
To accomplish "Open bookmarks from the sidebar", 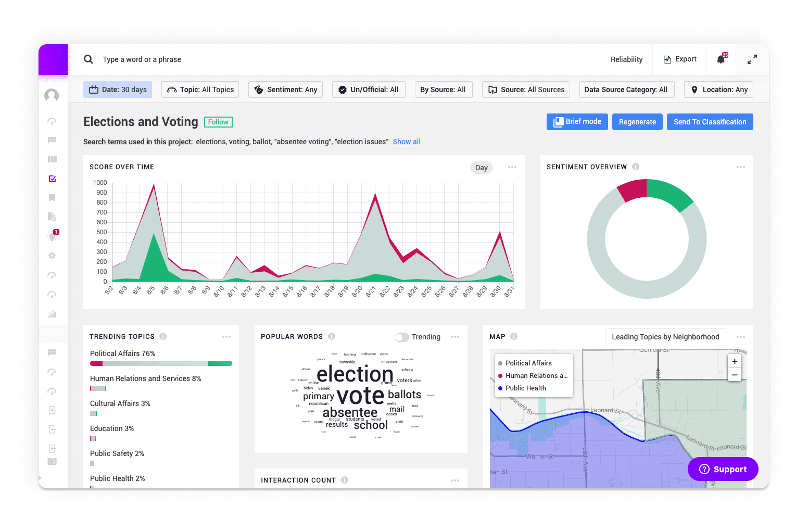I will coord(52,198).
